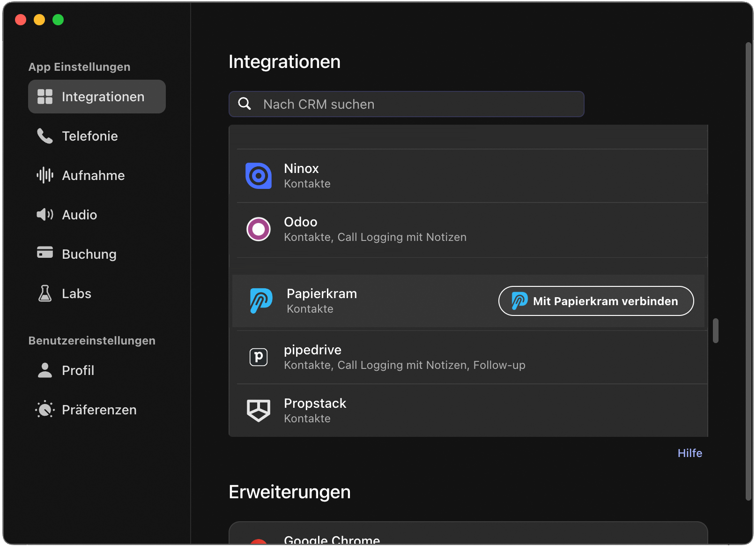Viewport: 756px width, 547px height.
Task: Close the window with the red button
Action: pos(21,20)
